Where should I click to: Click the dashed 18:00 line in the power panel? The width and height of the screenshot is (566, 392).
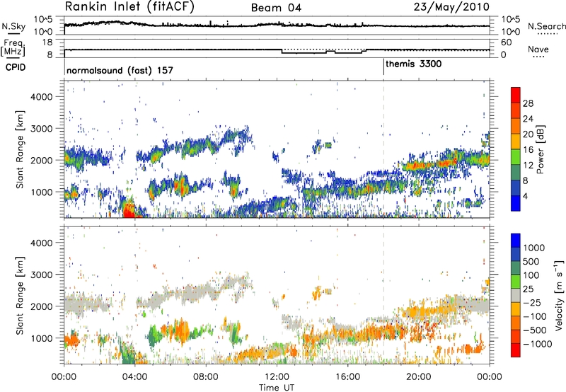(383, 149)
